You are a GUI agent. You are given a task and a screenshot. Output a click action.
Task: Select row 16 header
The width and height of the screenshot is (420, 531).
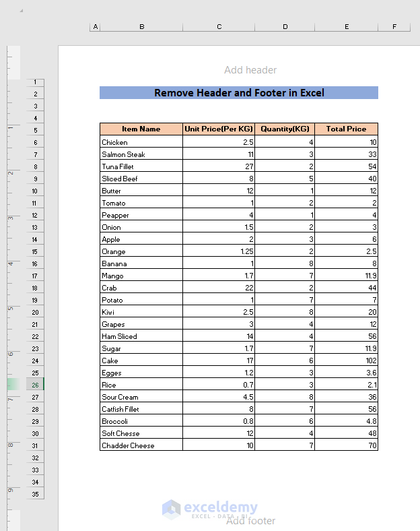point(35,263)
